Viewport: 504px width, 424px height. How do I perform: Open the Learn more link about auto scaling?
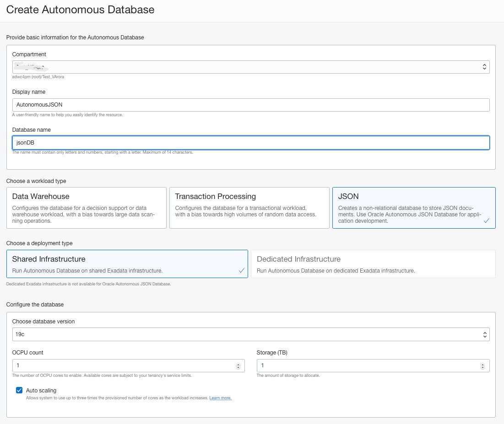220,397
